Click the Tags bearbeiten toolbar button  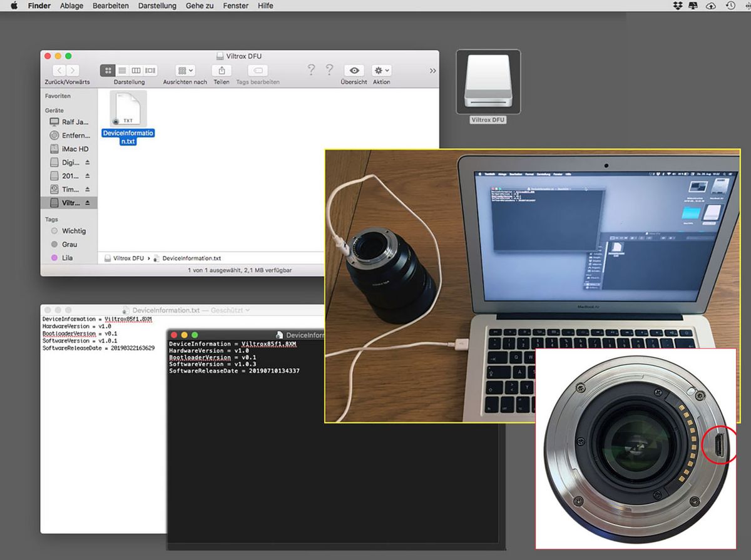(x=258, y=71)
